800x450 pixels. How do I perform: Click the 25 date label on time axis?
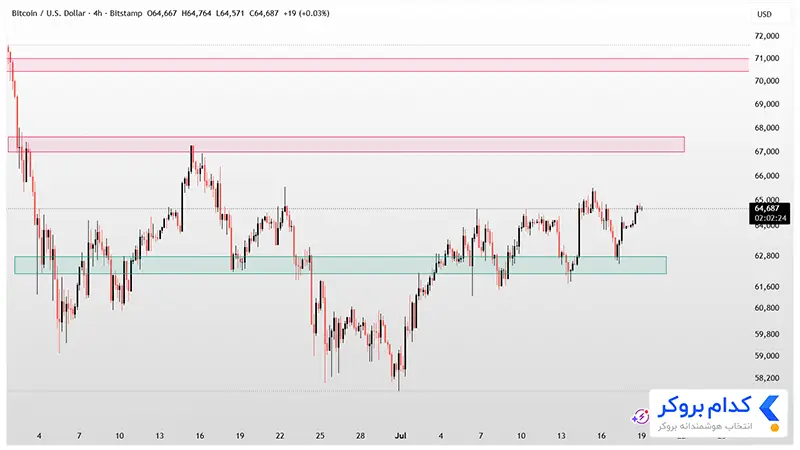(320, 436)
